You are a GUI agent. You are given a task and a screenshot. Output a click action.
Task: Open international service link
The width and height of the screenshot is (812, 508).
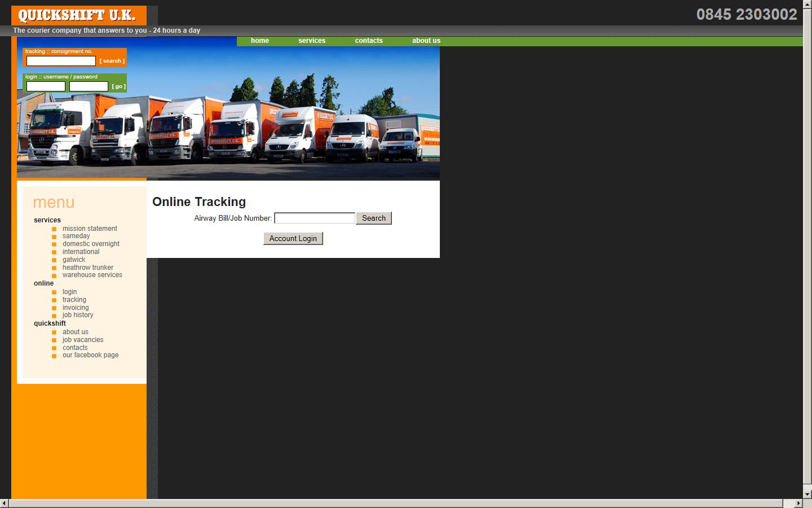(81, 252)
